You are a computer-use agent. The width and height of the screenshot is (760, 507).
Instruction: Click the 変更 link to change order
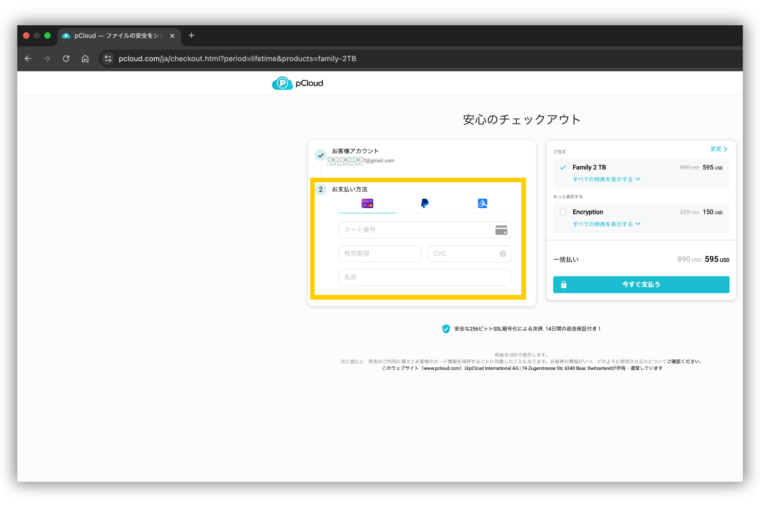click(x=718, y=148)
